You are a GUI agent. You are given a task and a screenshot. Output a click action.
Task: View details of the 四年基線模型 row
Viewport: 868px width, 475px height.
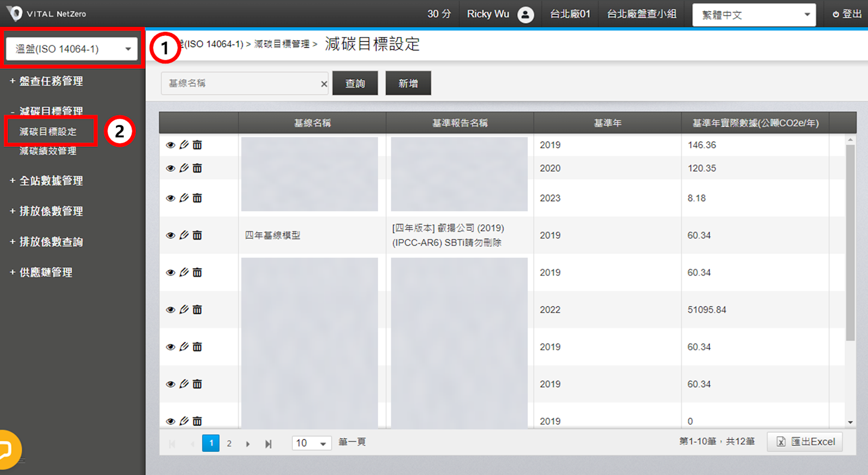point(170,235)
